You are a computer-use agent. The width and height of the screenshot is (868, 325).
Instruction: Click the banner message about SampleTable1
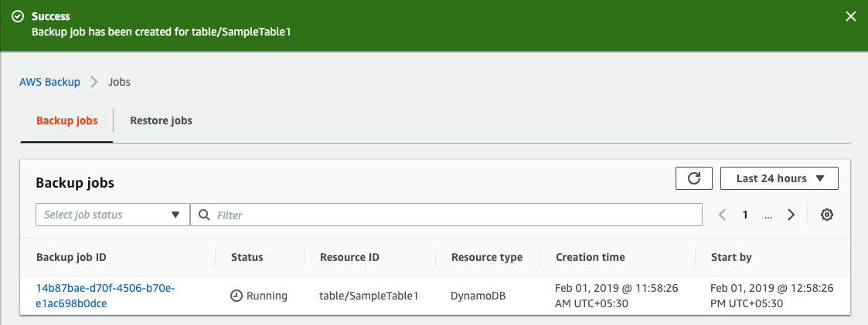coord(161,32)
